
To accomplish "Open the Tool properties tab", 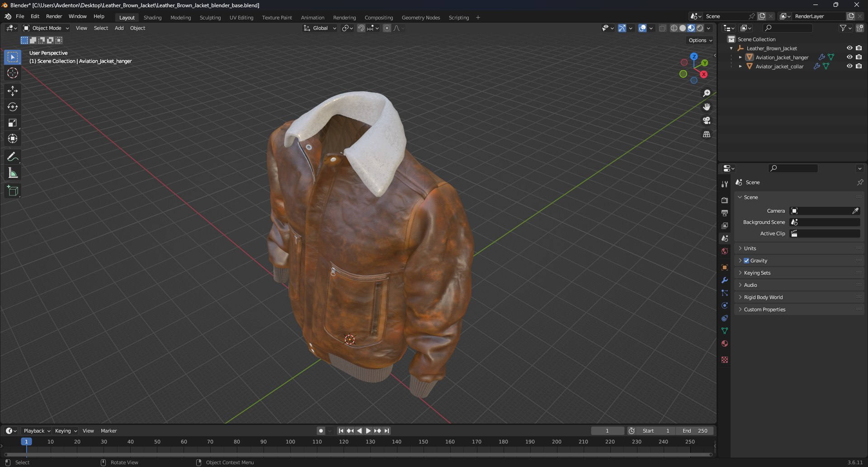I will point(725,184).
